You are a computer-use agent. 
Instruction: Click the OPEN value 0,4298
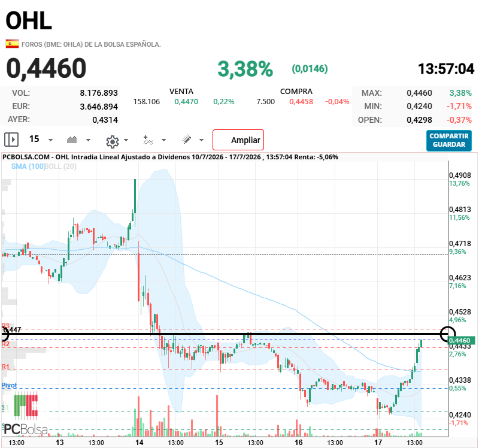419,120
